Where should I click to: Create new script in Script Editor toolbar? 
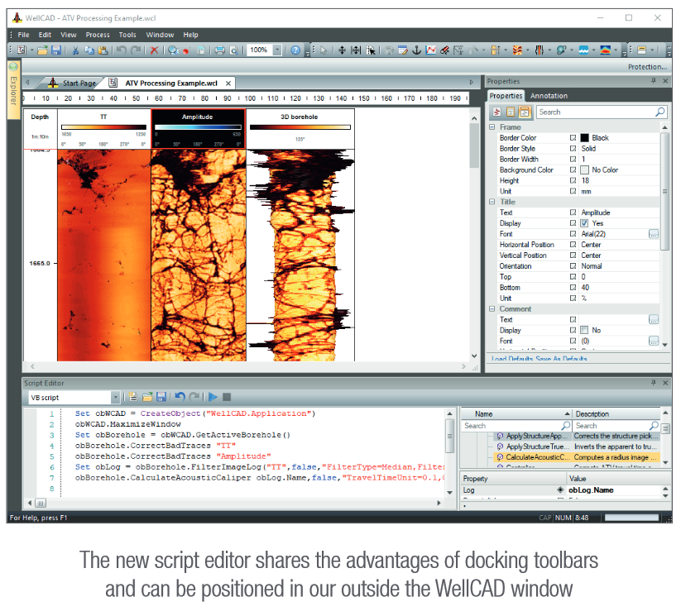[133, 397]
